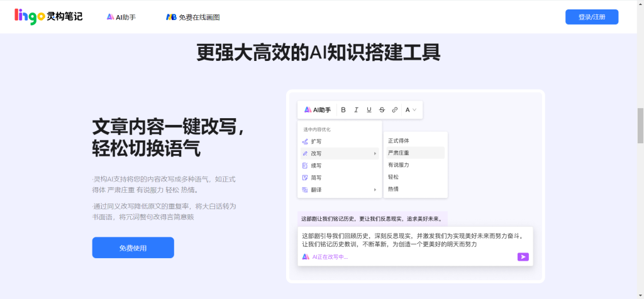The height and width of the screenshot is (299, 644).
Task: Click the Bold icon in editor toolbar
Action: [x=343, y=110]
